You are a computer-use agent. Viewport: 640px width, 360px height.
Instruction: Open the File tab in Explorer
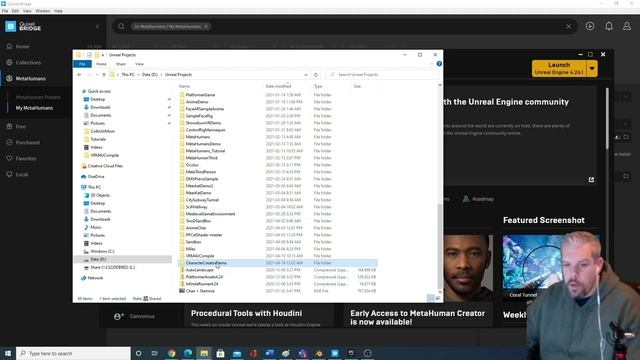click(82, 64)
